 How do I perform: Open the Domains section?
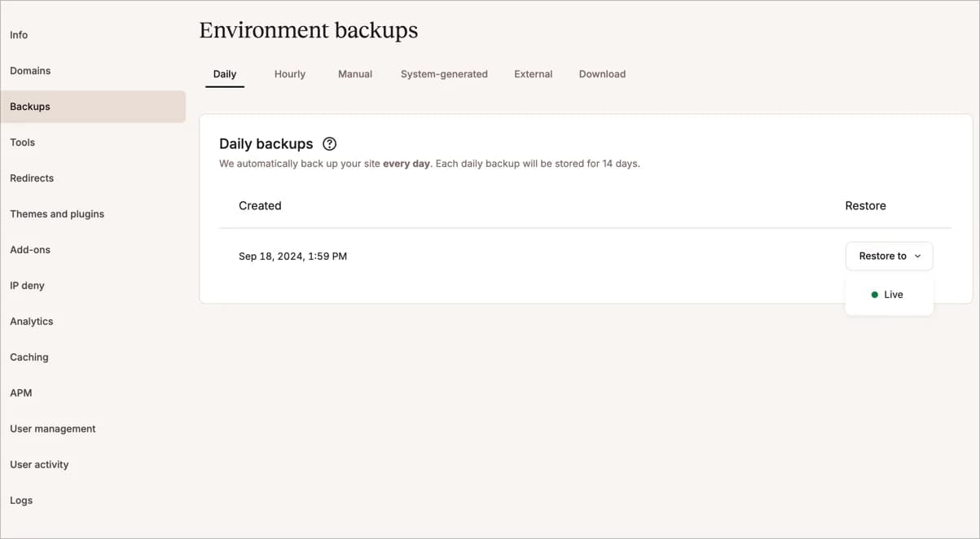pyautogui.click(x=30, y=70)
